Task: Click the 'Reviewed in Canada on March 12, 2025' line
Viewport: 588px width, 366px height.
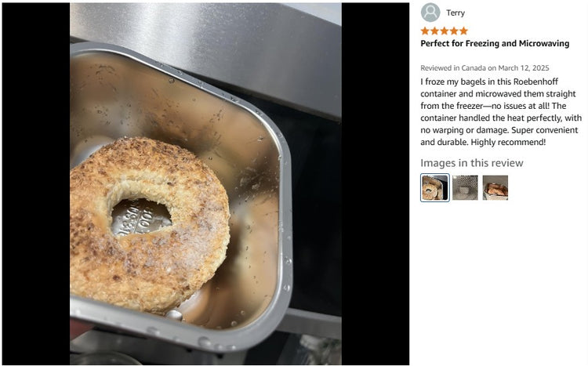Action: coord(485,68)
